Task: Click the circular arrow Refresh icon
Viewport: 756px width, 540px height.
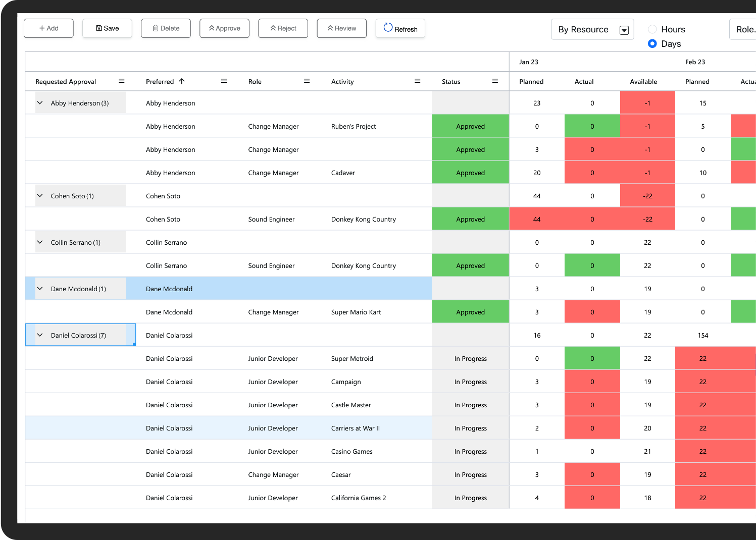Action: click(x=388, y=28)
